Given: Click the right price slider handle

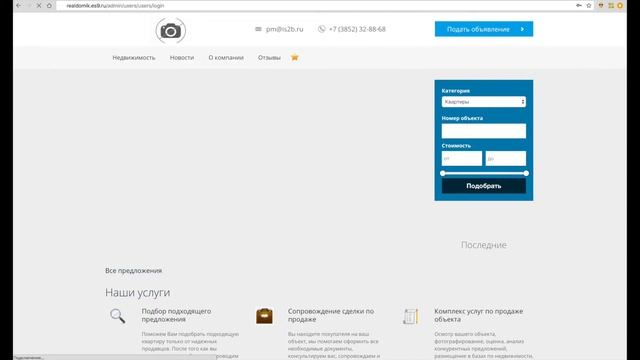Looking at the screenshot, I should tap(527, 173).
